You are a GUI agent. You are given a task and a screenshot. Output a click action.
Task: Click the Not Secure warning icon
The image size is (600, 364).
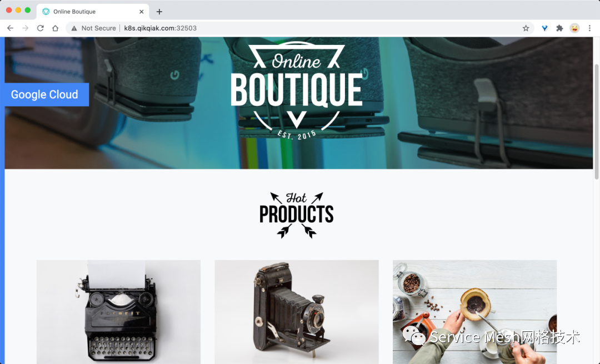pos(74,28)
